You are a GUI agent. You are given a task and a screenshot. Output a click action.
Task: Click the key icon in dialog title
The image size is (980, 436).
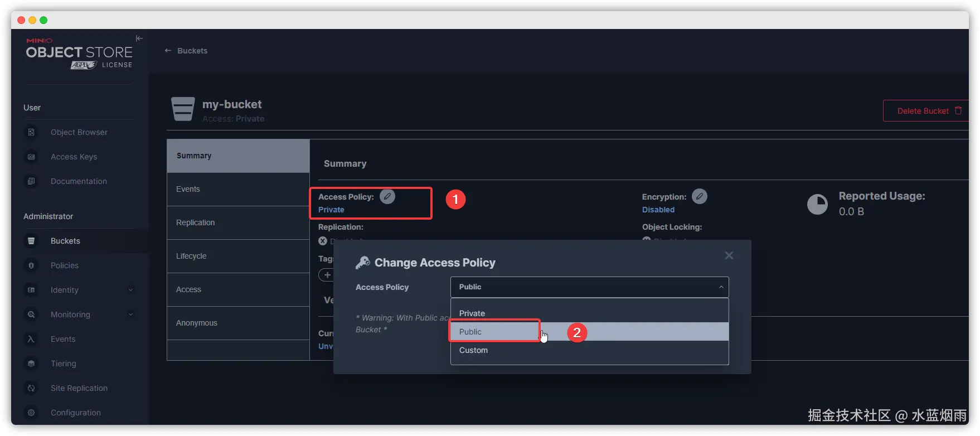(363, 263)
